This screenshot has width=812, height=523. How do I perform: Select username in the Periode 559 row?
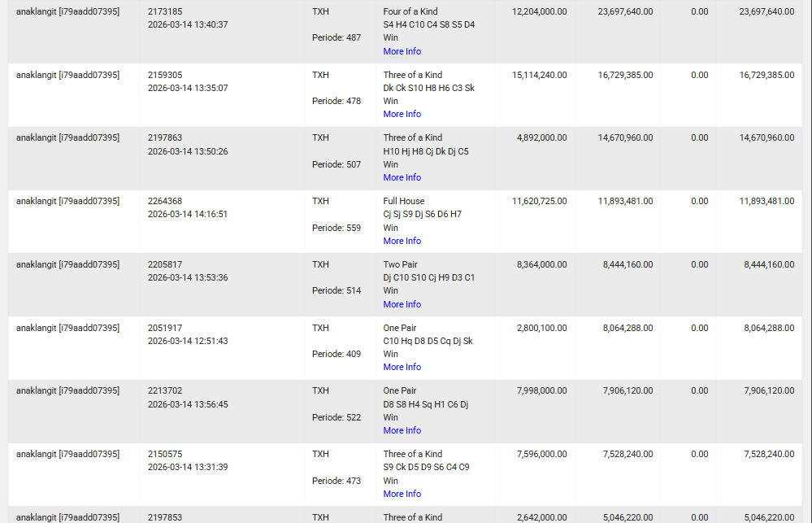pos(67,201)
